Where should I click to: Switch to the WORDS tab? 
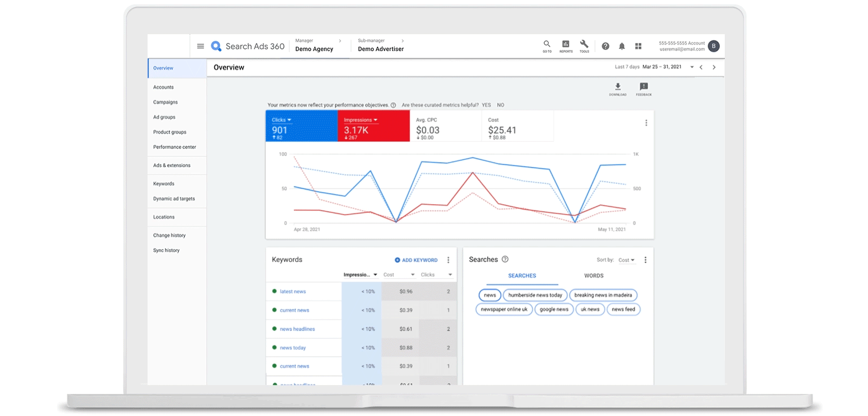pyautogui.click(x=593, y=276)
